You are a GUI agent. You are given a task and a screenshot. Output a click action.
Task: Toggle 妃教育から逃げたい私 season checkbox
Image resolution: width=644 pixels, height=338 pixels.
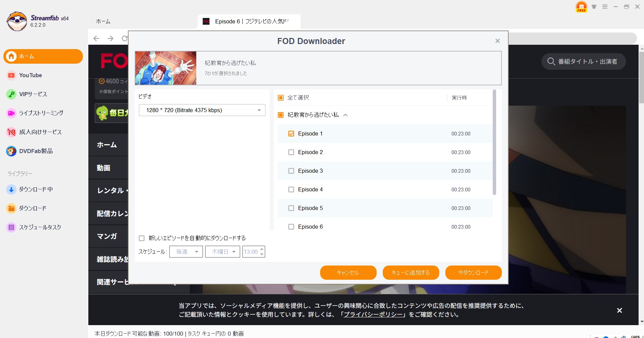click(x=281, y=115)
